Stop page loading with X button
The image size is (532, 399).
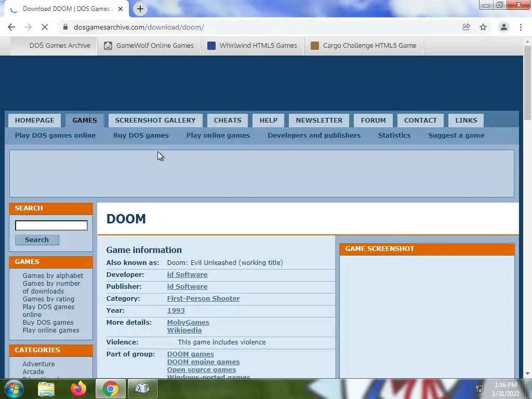[x=45, y=27]
